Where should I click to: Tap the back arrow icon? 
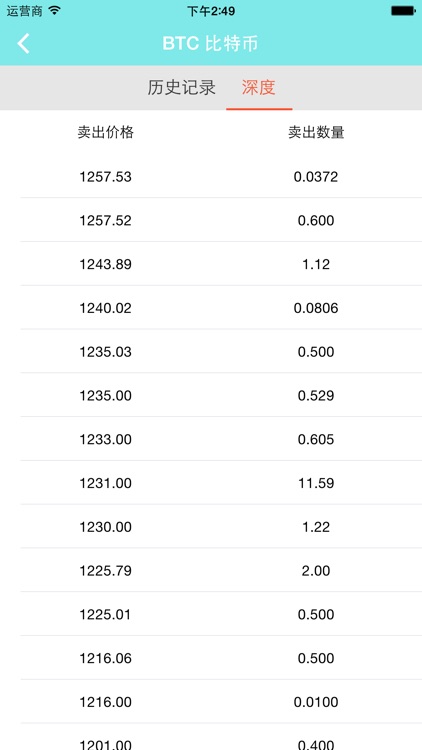23,44
